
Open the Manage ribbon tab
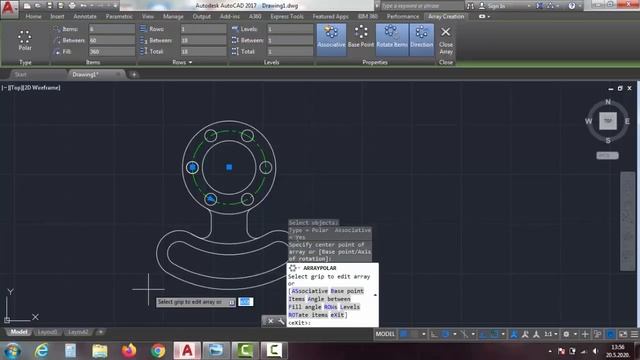pyautogui.click(x=173, y=16)
